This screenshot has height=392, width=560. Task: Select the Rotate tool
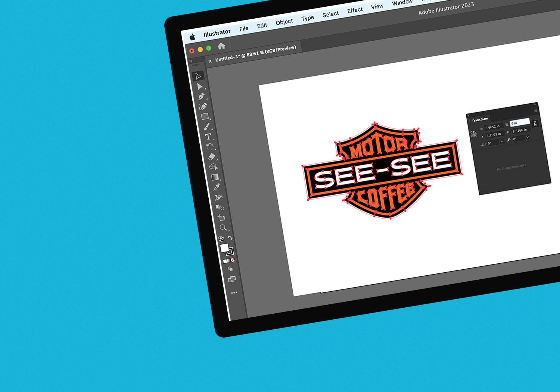pos(210,147)
